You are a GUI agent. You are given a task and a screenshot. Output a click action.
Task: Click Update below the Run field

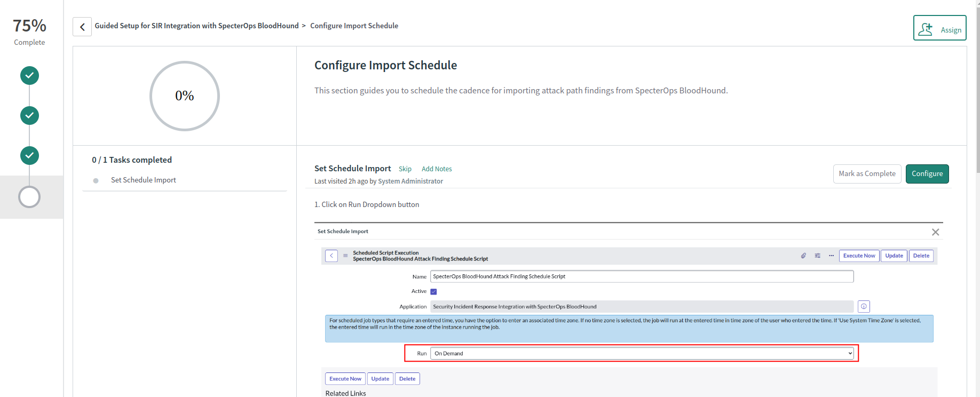pyautogui.click(x=380, y=379)
